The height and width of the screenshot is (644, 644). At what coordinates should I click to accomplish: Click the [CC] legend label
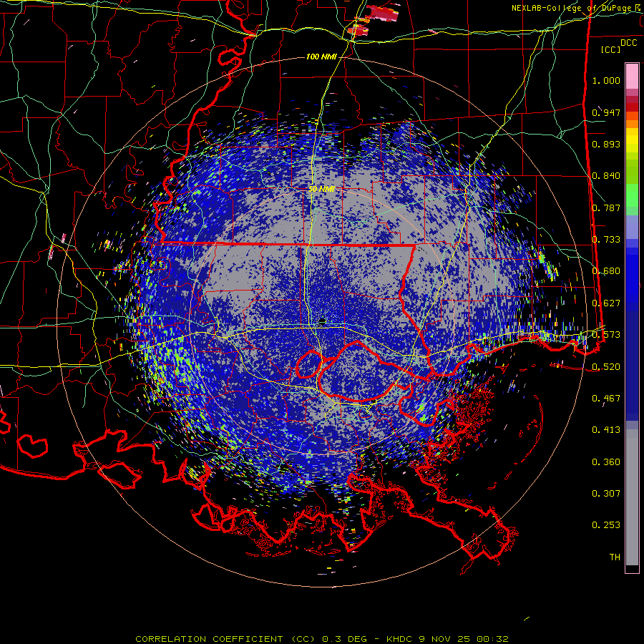coord(610,49)
